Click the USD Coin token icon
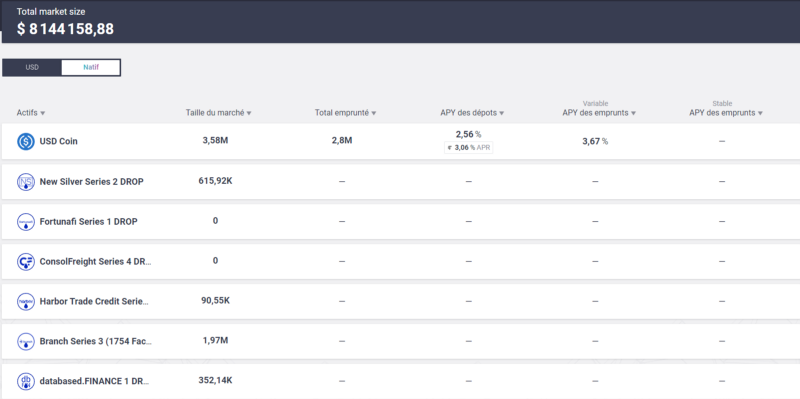 (x=26, y=141)
